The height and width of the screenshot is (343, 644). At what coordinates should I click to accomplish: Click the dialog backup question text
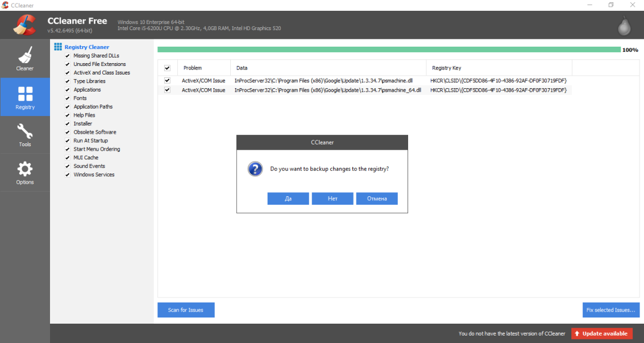pos(330,169)
